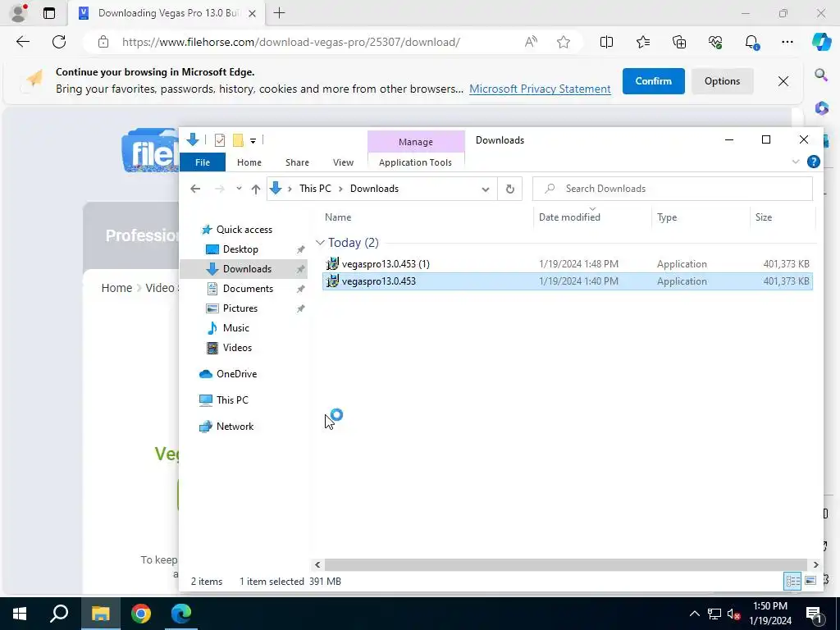This screenshot has width=840, height=630.
Task: Show hidden system tray icons
Action: (694, 614)
